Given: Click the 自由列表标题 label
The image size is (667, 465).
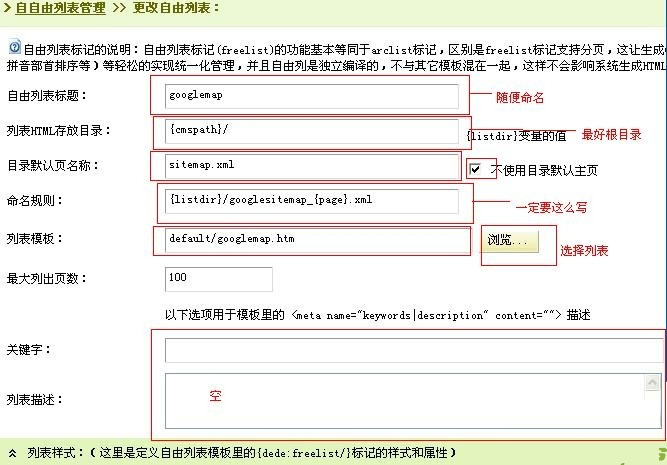Looking at the screenshot, I should pos(47,96).
